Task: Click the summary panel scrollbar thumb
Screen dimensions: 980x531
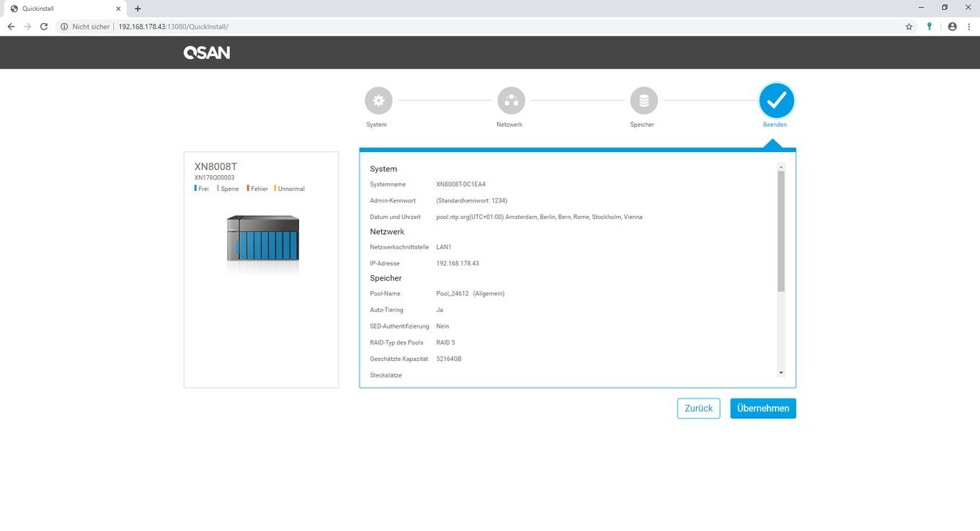Action: (x=781, y=231)
